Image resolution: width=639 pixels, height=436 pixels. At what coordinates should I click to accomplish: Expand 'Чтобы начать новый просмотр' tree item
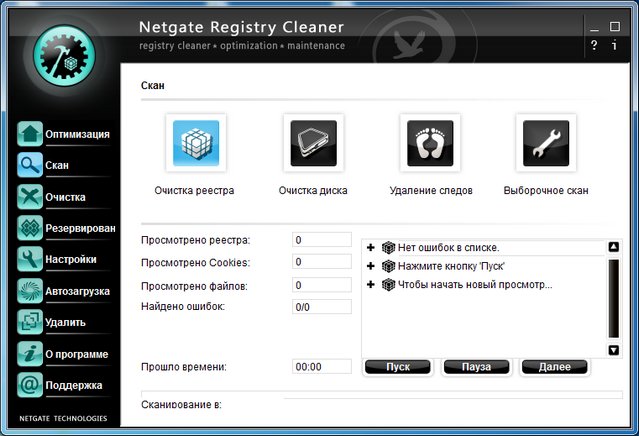pos(371,285)
